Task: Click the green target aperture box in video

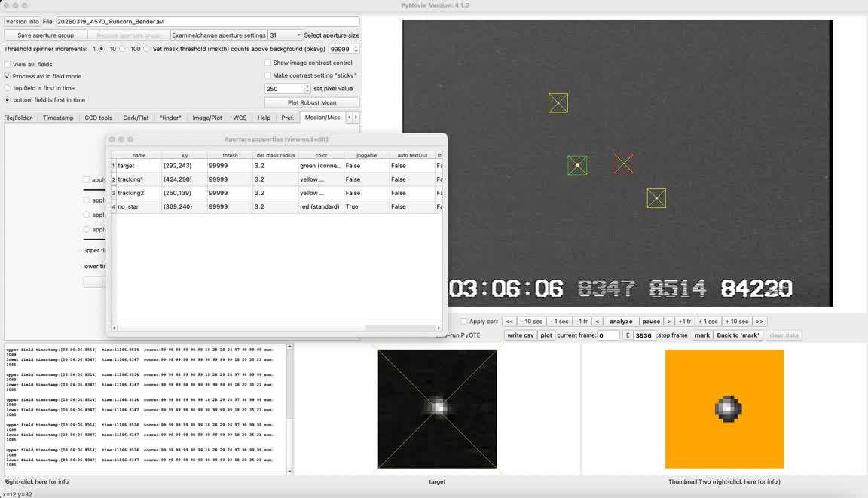Action: coord(577,165)
